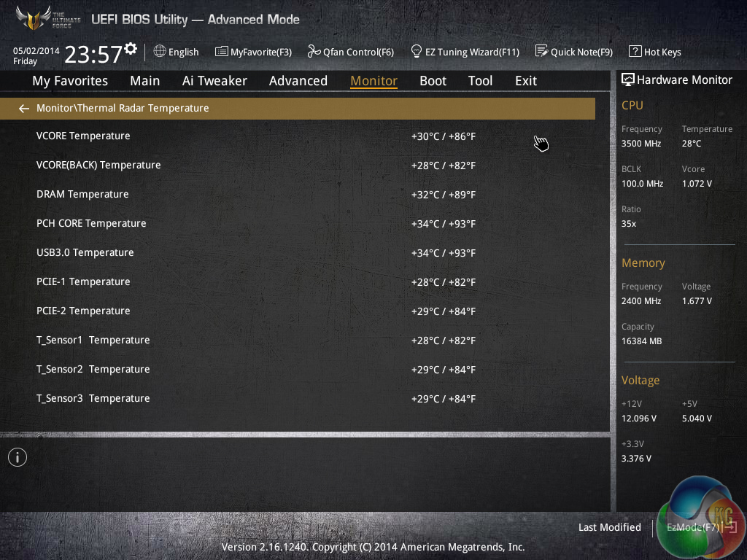Click the +30°C / +86°F value
The image size is (747, 560).
[x=443, y=136]
